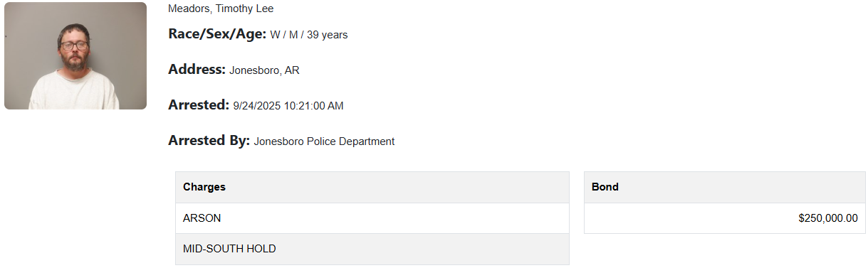Click the $250,000.00 bond amount
Viewport: 868px width, 268px height.
click(828, 218)
